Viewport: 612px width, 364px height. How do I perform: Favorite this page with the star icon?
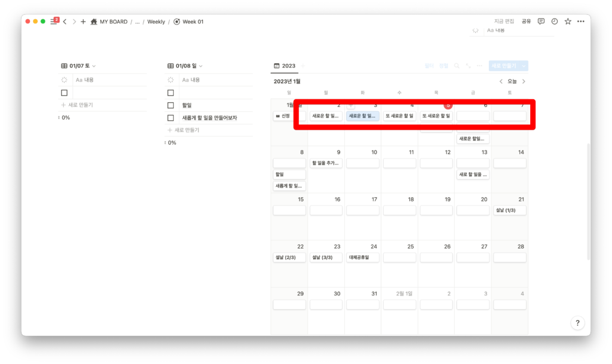point(568,22)
